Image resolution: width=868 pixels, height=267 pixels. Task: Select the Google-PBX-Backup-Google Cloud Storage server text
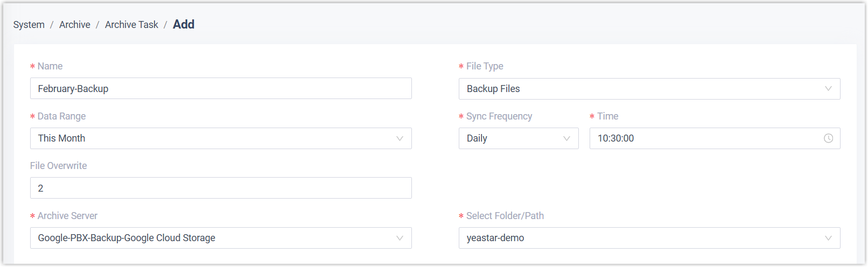click(127, 238)
